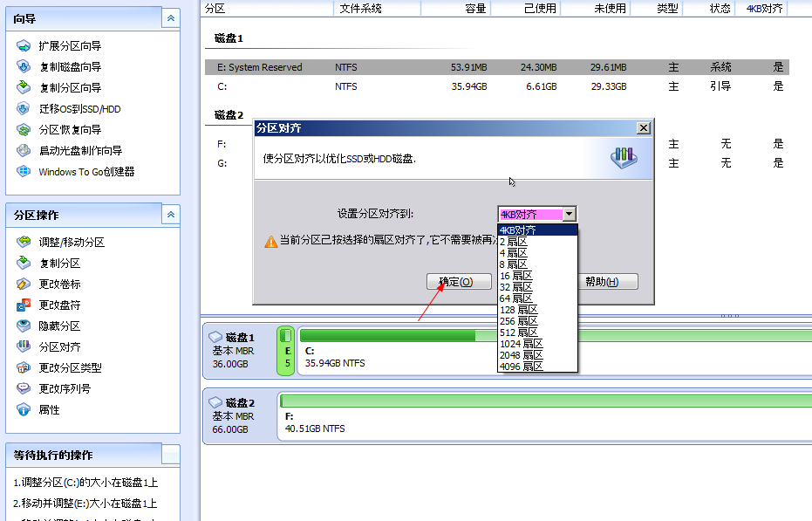Open the alignment sector size dropdown
This screenshot has width=812, height=521.
[x=571, y=214]
